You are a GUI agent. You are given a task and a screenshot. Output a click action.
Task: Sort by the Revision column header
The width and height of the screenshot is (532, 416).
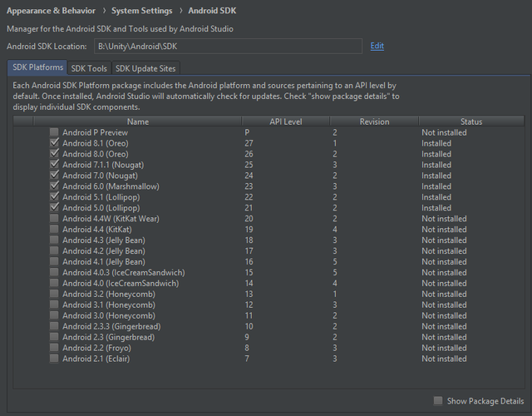tap(374, 121)
